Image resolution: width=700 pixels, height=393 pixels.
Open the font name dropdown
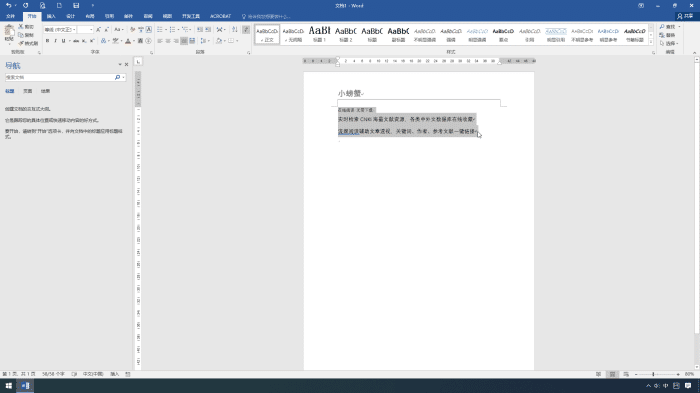[74, 29]
